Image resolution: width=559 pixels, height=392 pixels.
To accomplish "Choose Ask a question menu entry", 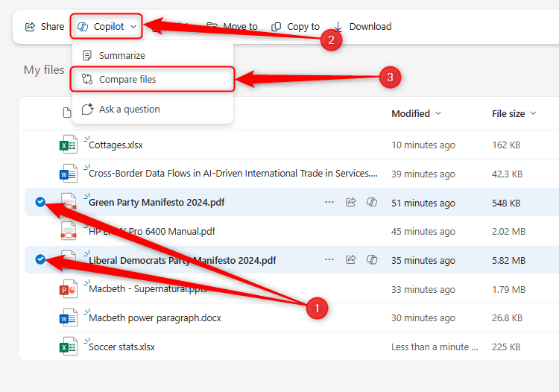I will click(129, 110).
